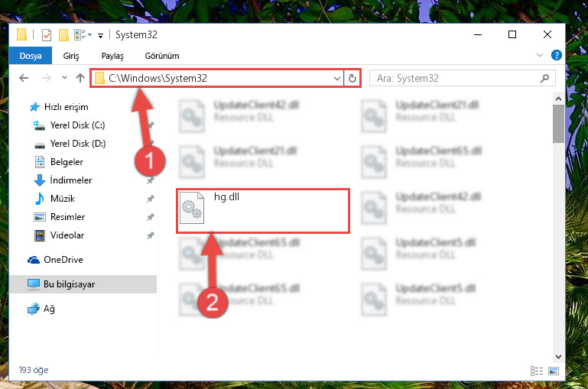Screen dimensions: 588x389
Task: Open Yerel Disk (C:) in sidebar
Action: 78,125
